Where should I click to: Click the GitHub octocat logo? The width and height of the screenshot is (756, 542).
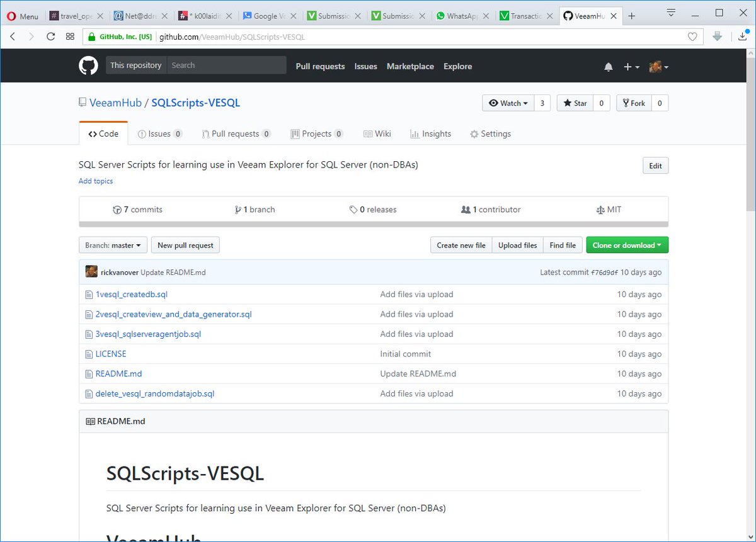click(x=88, y=65)
